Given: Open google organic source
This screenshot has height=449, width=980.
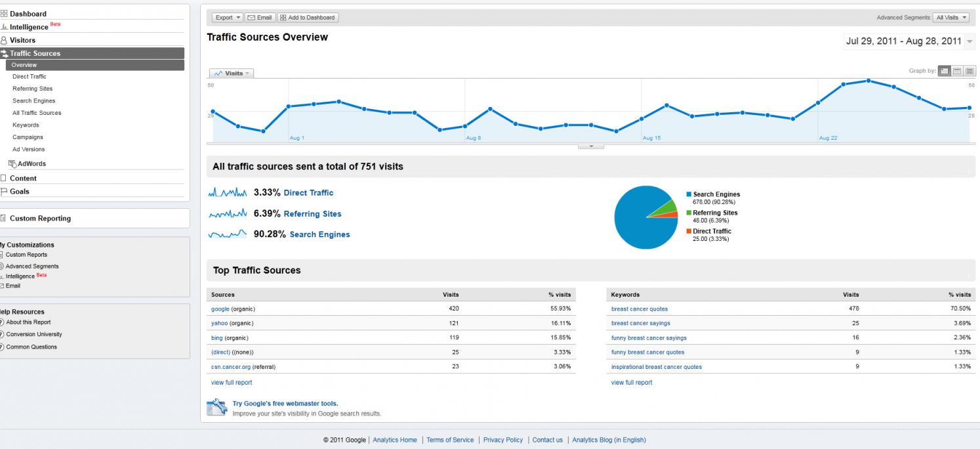Looking at the screenshot, I should point(220,309).
